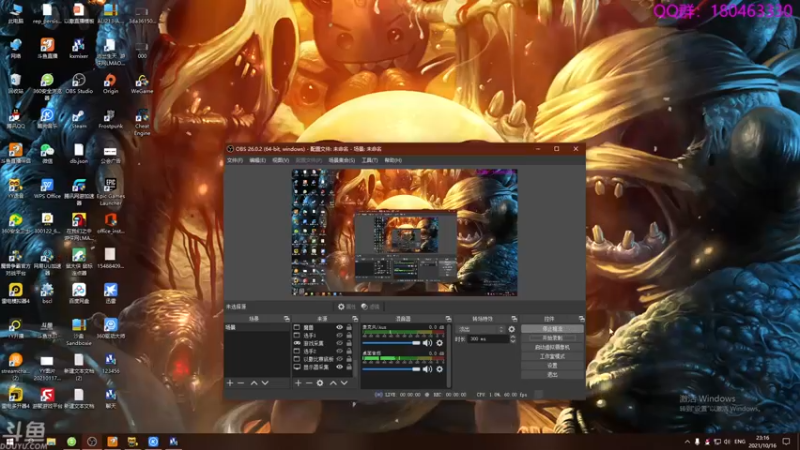Image resolution: width=800 pixels, height=450 pixels.
Task: Toggle visibility of 游戏采集 source
Action: click(339, 343)
